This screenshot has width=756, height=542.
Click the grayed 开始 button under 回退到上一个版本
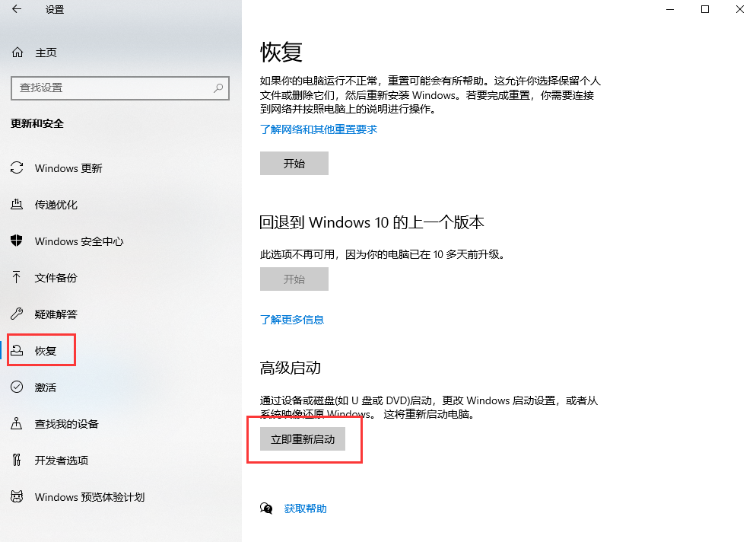(x=294, y=279)
